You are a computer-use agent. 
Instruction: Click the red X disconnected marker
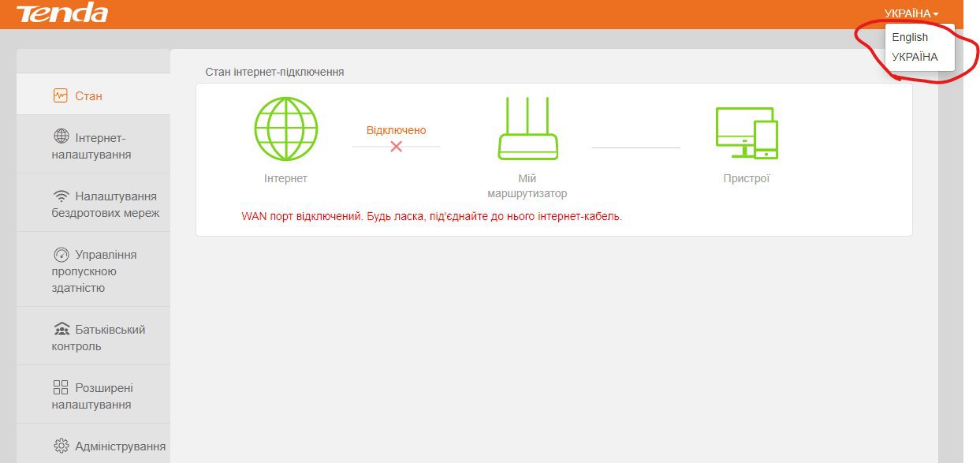[x=396, y=147]
